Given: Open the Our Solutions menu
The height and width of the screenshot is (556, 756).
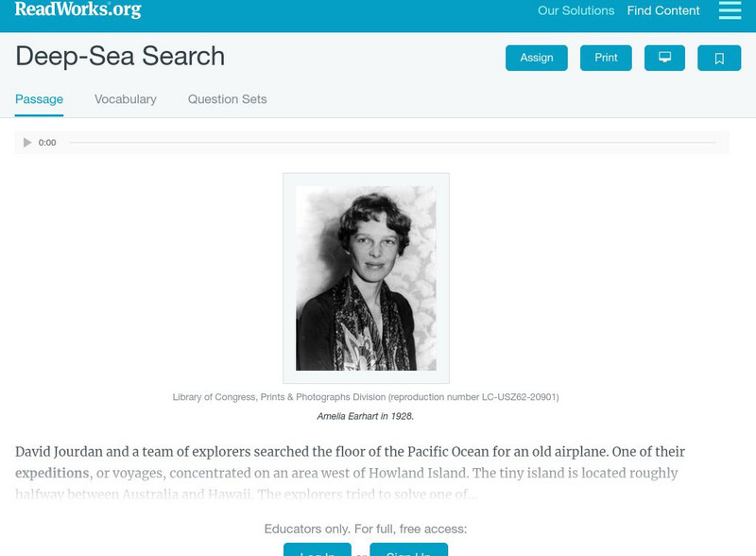Looking at the screenshot, I should tap(575, 11).
